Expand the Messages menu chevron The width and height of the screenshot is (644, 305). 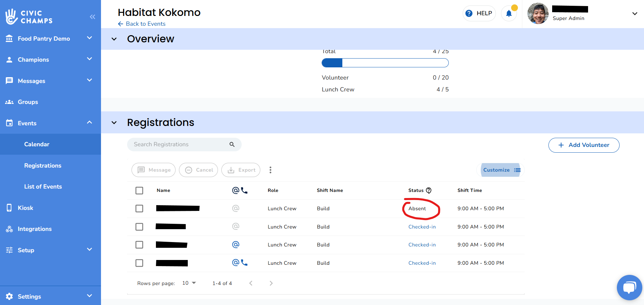coord(89,80)
